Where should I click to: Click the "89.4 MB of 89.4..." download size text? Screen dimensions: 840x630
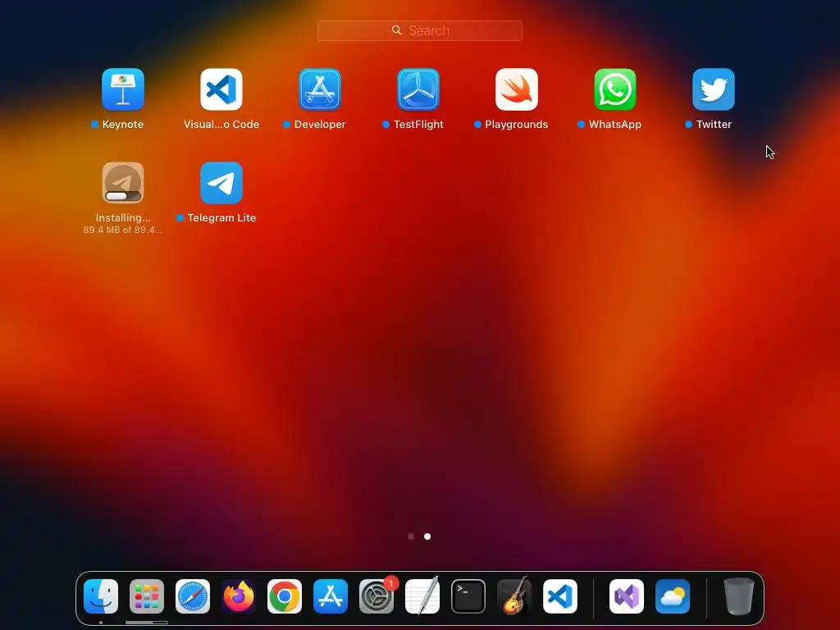pyautogui.click(x=123, y=230)
